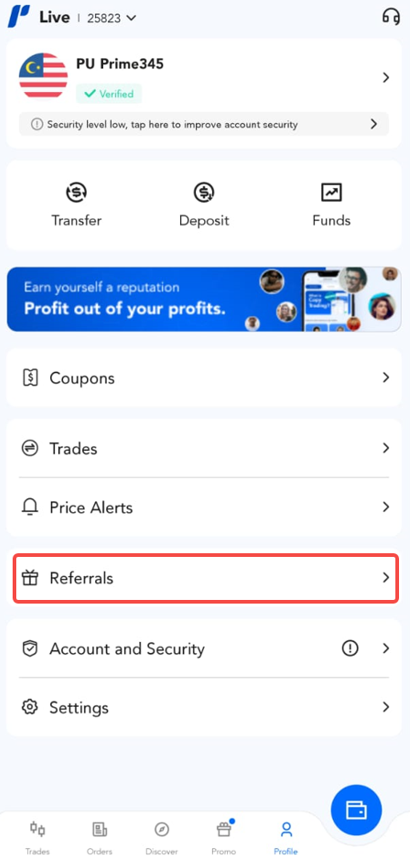The width and height of the screenshot is (410, 863).
Task: Go to the Trades bottom tab
Action: point(37,837)
